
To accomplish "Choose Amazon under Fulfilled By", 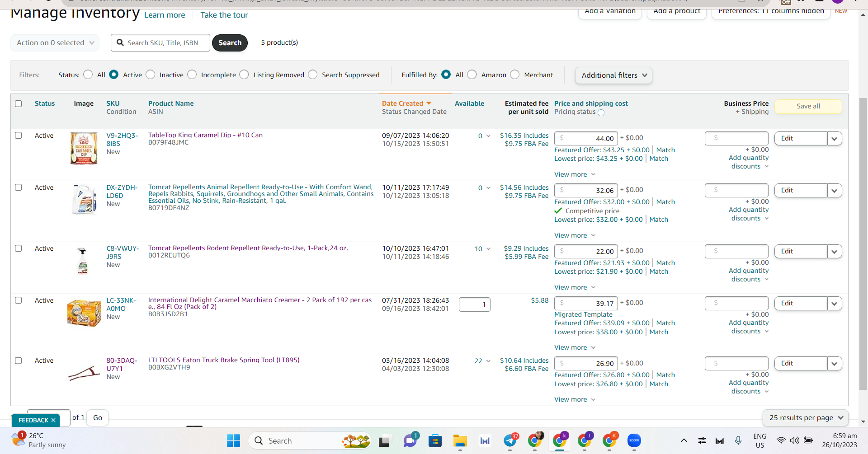I will pyautogui.click(x=472, y=75).
